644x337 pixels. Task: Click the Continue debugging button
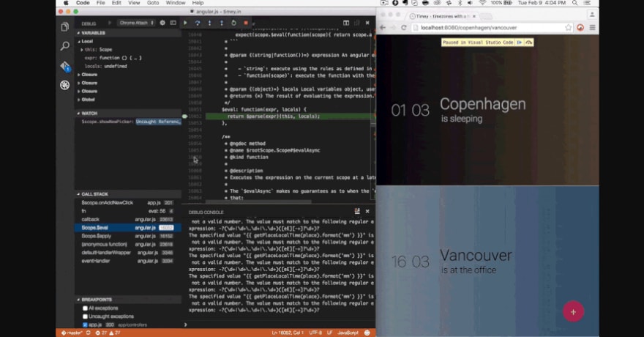(185, 23)
